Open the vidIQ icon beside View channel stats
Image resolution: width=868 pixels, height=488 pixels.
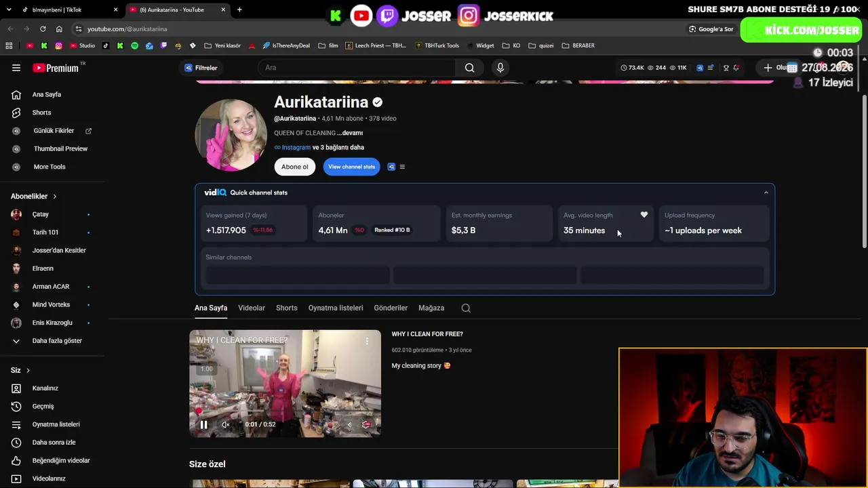point(391,167)
